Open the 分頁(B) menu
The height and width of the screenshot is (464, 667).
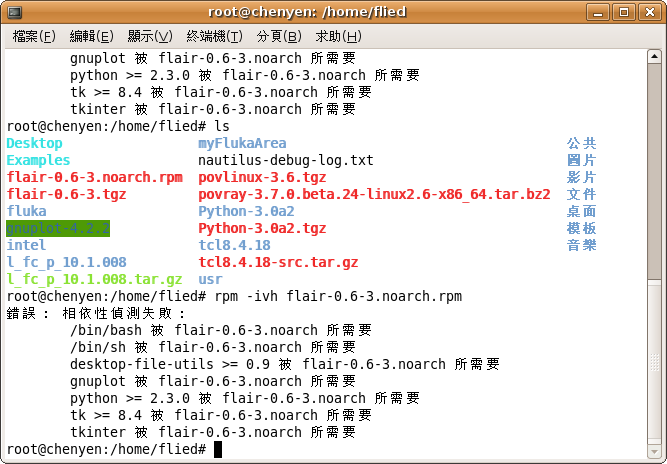[279, 37]
